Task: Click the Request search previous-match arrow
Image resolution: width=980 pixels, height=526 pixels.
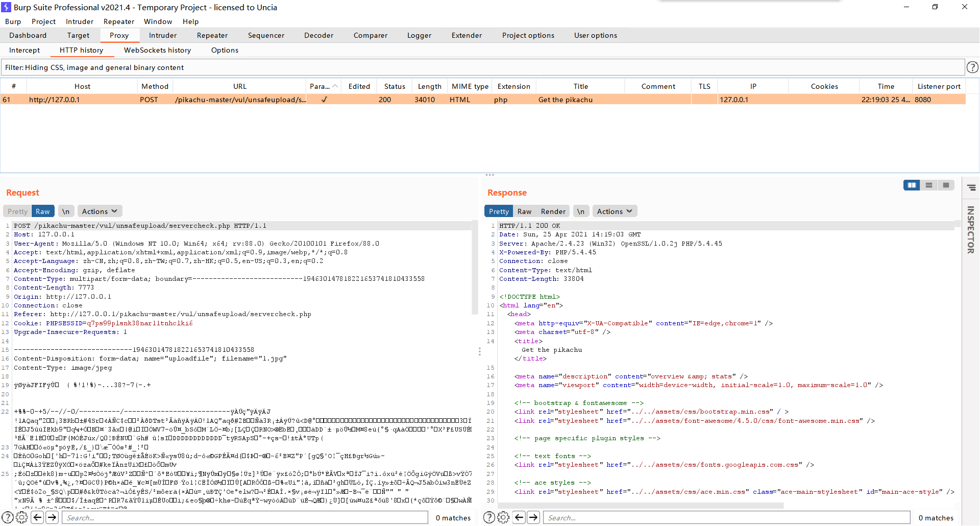Action: tap(37, 517)
